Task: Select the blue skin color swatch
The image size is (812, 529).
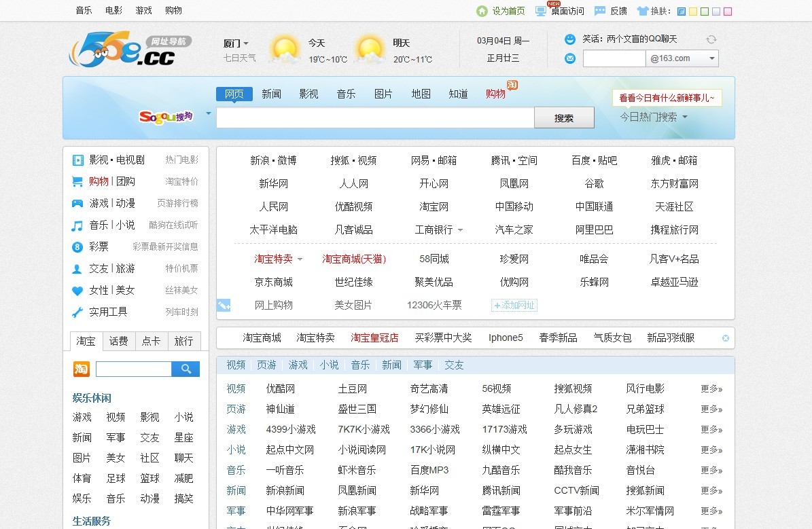Action: pos(682,12)
